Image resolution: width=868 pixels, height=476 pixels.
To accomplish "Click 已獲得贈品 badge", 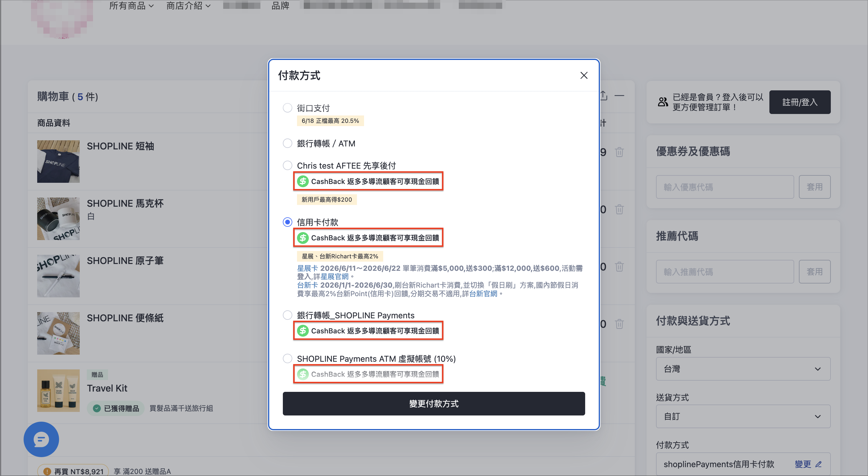I will [116, 408].
